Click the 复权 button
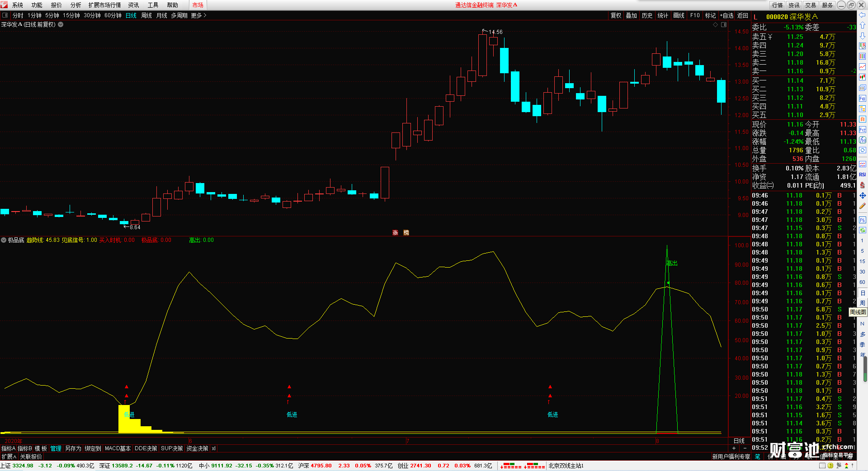The width and height of the screenshot is (868, 471). pyautogui.click(x=616, y=15)
